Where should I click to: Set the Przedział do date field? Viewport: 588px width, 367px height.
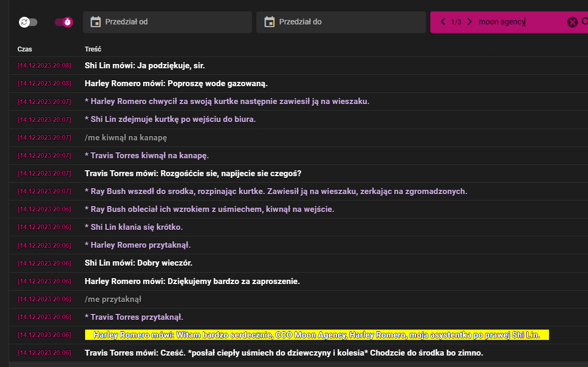click(x=341, y=22)
